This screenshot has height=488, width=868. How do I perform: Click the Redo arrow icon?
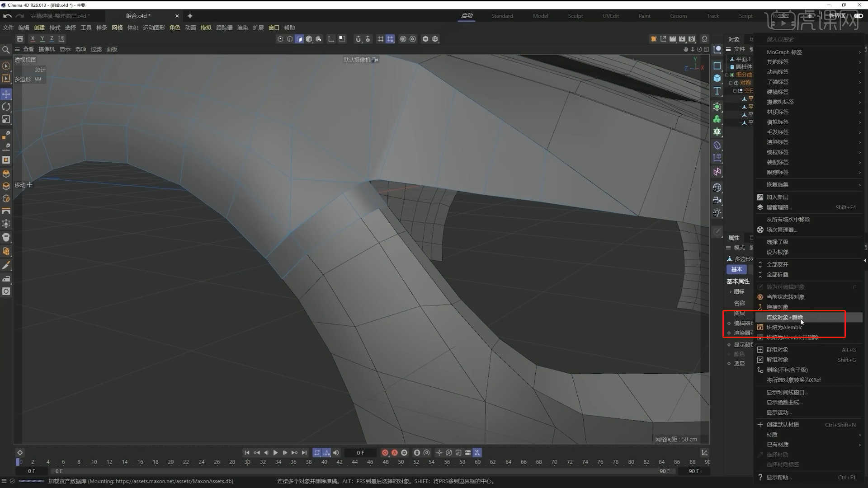tap(20, 16)
